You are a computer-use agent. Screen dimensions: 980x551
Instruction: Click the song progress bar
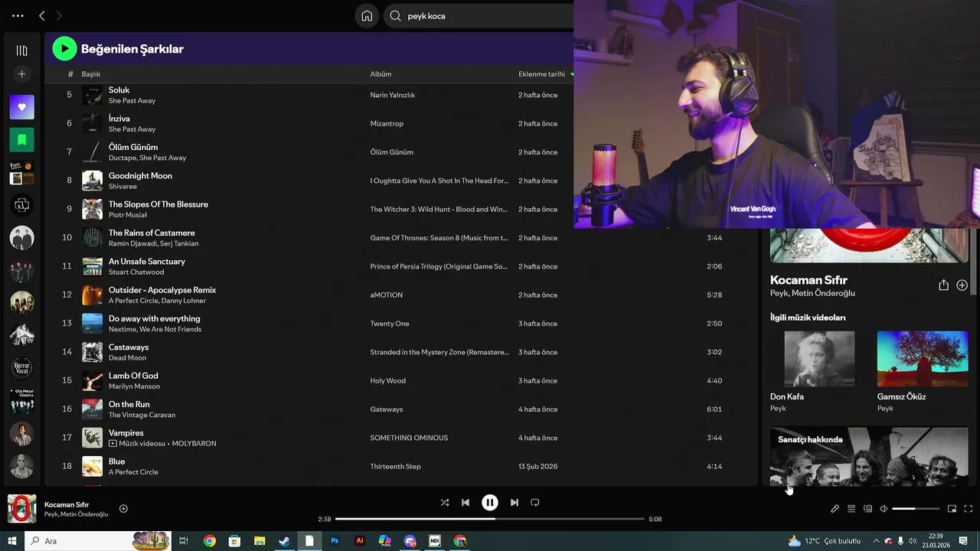pos(490,519)
